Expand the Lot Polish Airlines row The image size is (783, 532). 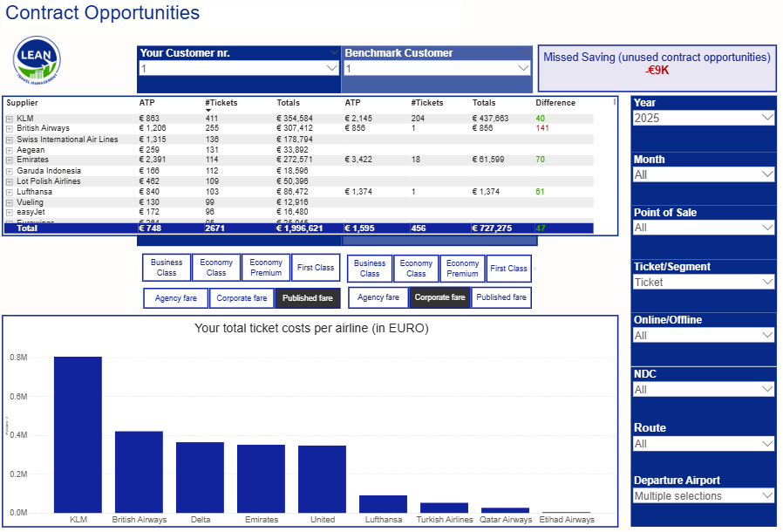coord(9,181)
